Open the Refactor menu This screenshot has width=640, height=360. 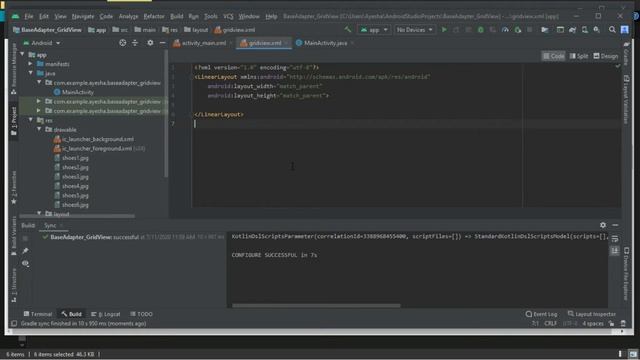tap(154, 16)
